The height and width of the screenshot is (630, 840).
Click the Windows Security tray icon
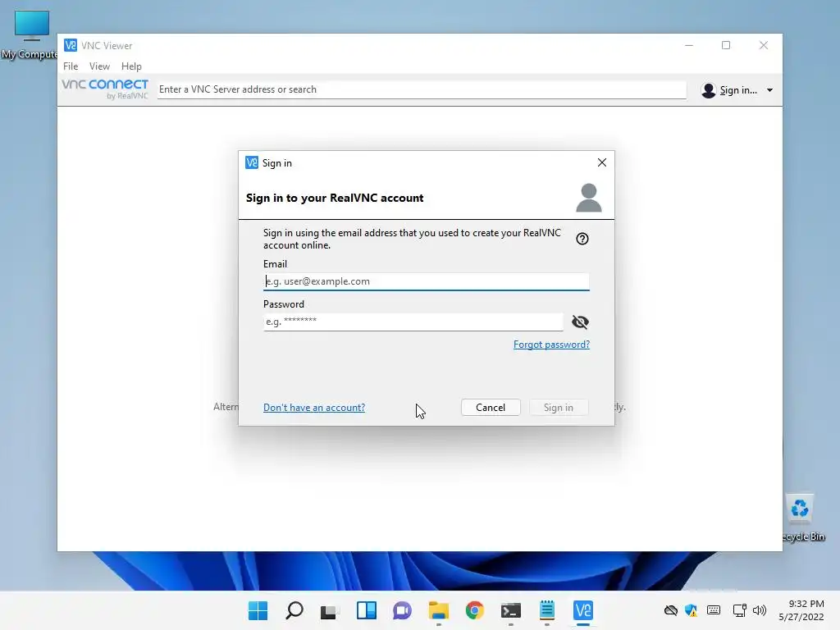(691, 610)
